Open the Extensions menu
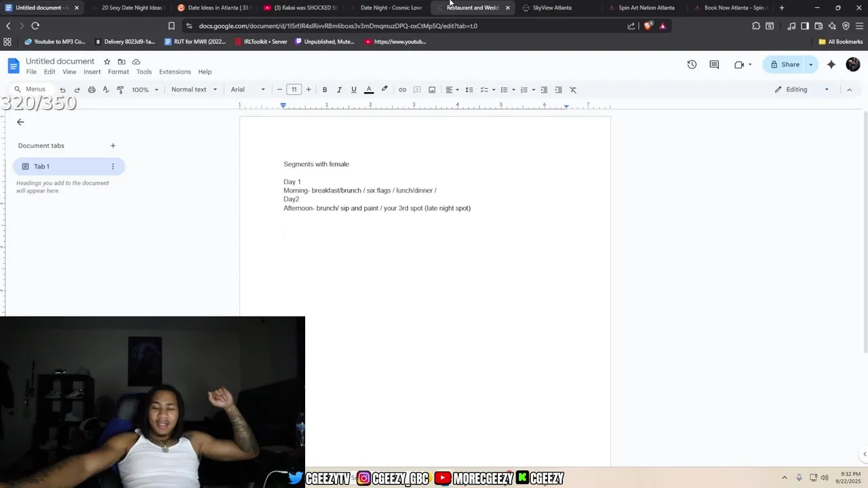The height and width of the screenshot is (488, 868). [x=175, y=72]
